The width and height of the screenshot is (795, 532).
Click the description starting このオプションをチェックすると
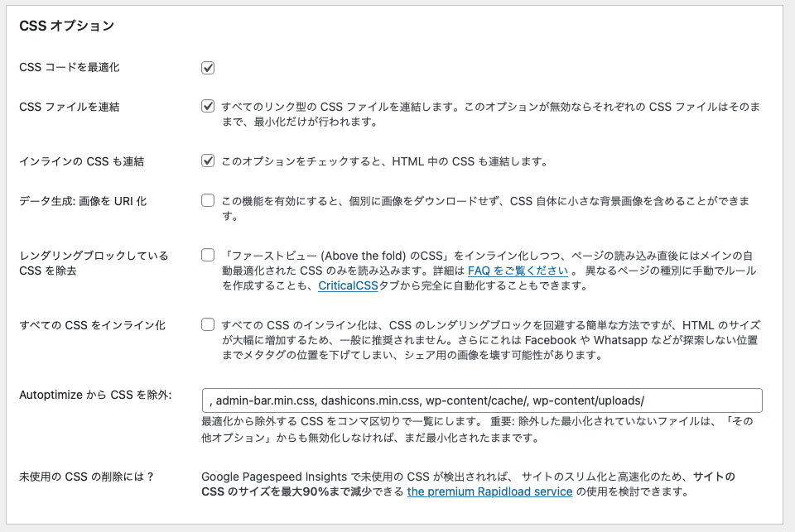384,161
